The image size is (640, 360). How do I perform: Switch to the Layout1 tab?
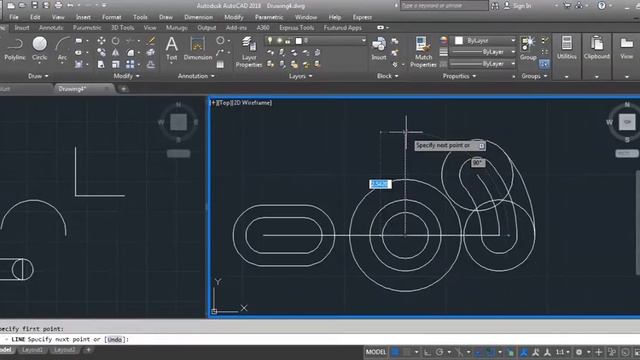coord(32,350)
